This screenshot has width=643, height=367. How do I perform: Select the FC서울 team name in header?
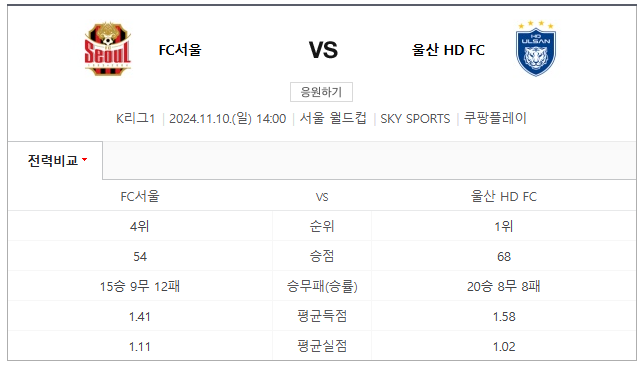[180, 50]
